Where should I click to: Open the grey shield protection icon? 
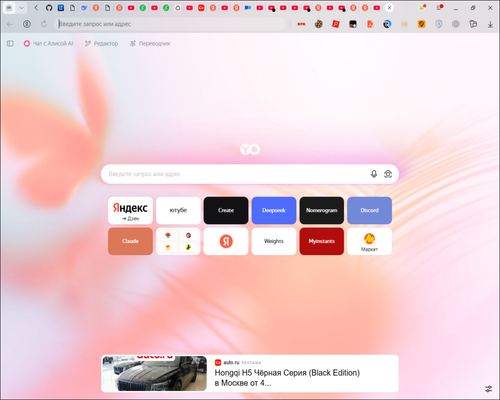[439, 24]
